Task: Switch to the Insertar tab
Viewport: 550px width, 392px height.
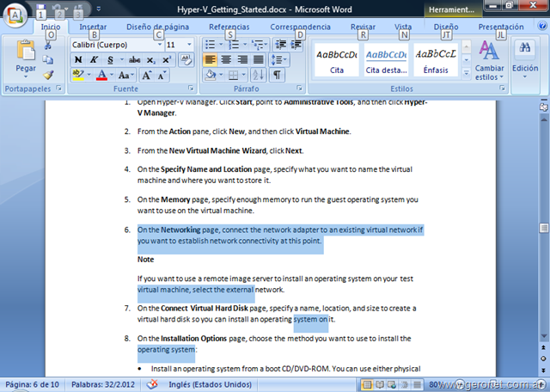Action: [x=93, y=27]
